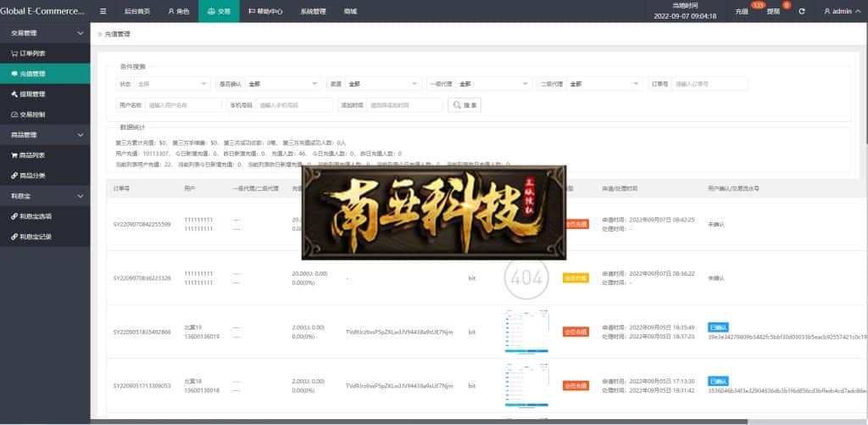Click the 搜索 search button
868x425 pixels.
tap(465, 104)
